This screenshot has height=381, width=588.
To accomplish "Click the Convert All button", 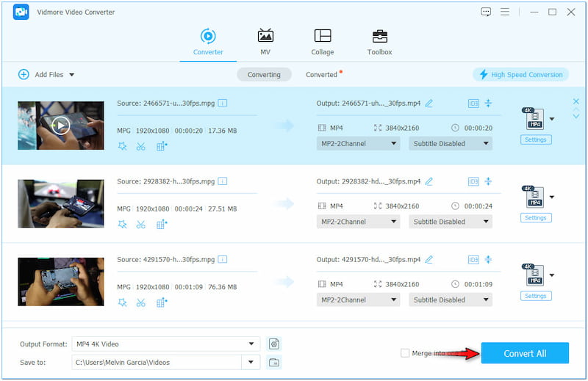I will pos(525,353).
